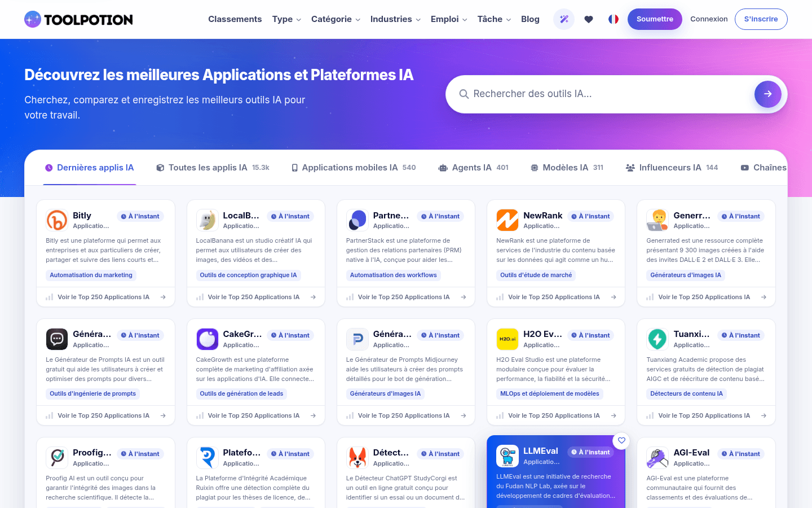Screen dimensions: 812x508
Task: Open the H2O Eval Studio icon
Action: (x=507, y=339)
